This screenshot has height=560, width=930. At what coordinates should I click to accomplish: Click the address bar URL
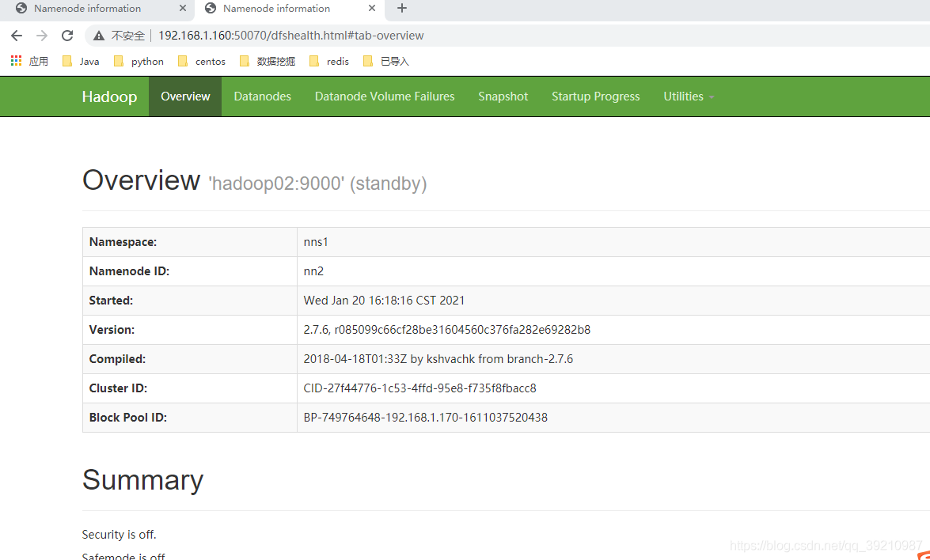290,36
